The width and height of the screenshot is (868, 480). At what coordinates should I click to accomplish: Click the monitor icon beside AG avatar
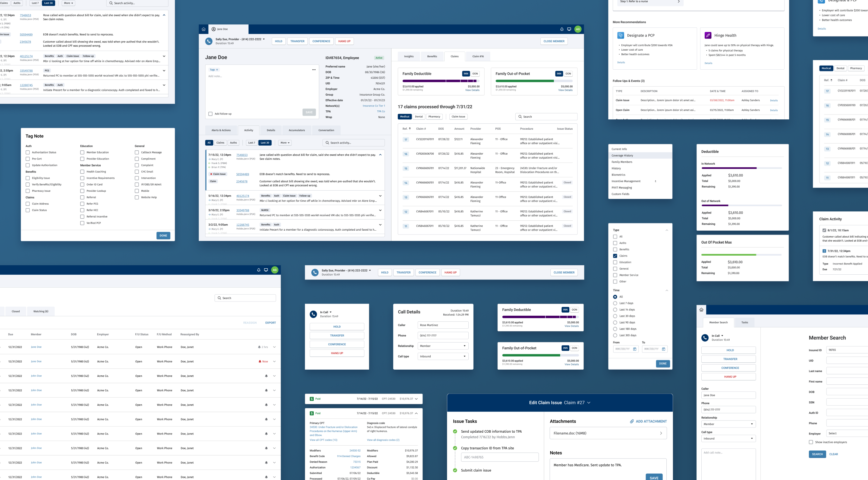coord(569,29)
